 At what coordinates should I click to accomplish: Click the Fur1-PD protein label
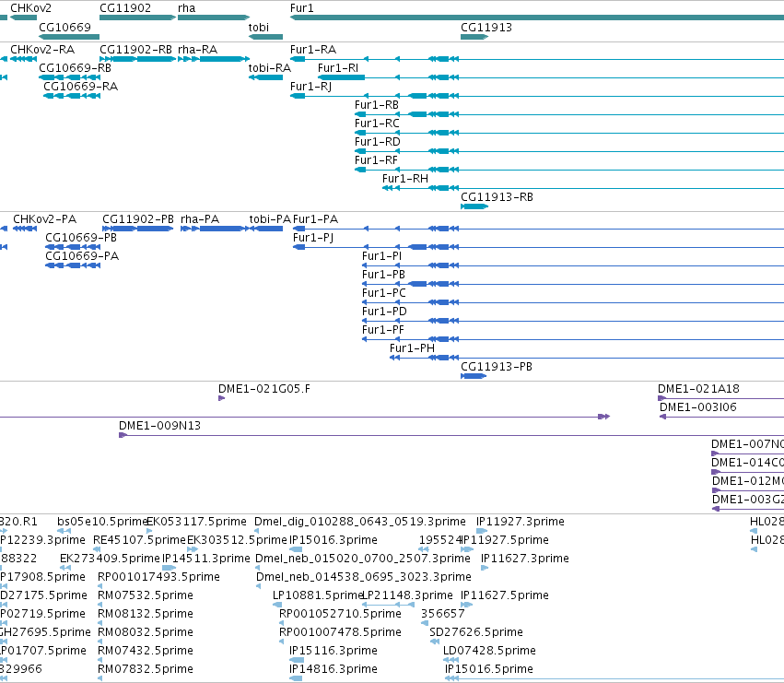(384, 312)
